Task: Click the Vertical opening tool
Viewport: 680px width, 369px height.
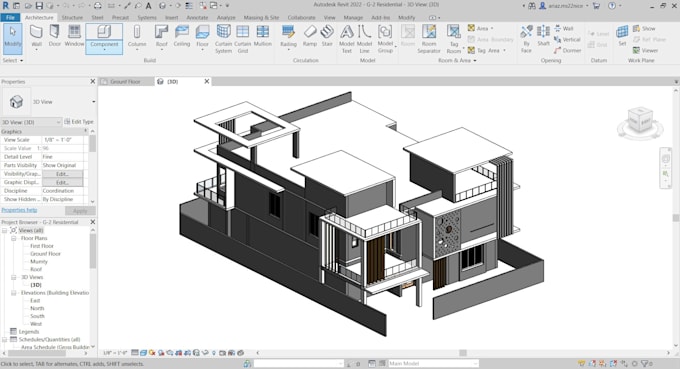Action: click(567, 39)
